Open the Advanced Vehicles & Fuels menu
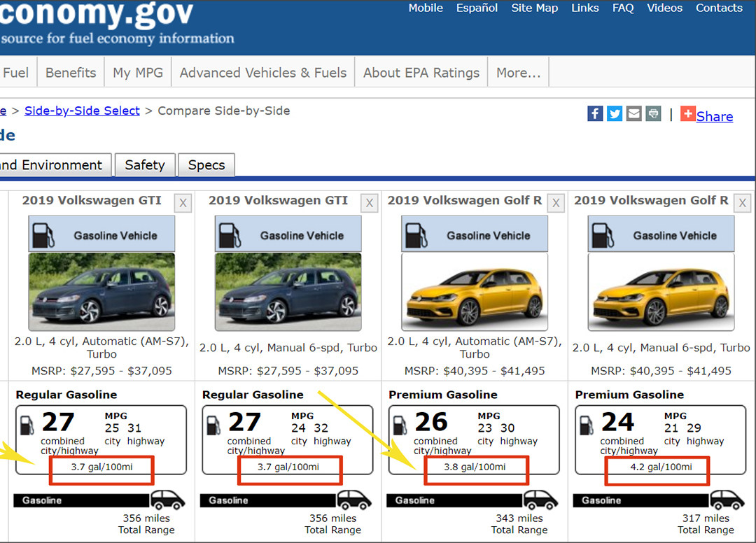 [263, 73]
